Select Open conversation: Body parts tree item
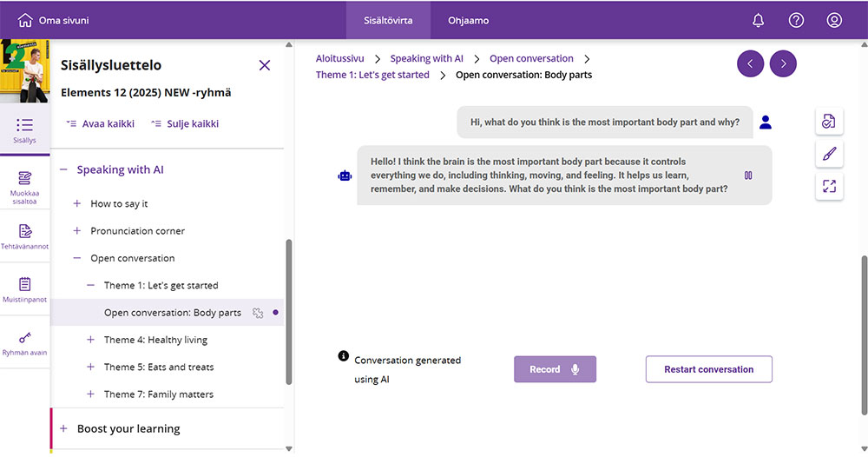 [172, 313]
